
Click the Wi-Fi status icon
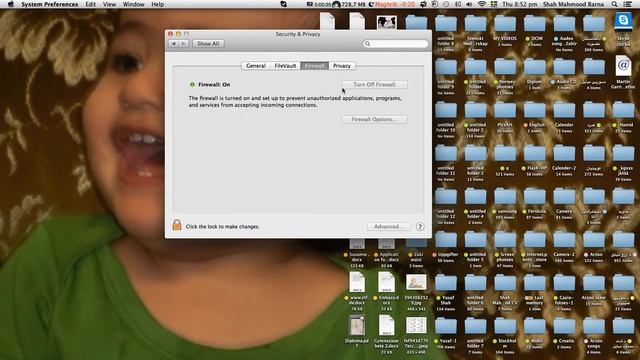coord(482,4)
